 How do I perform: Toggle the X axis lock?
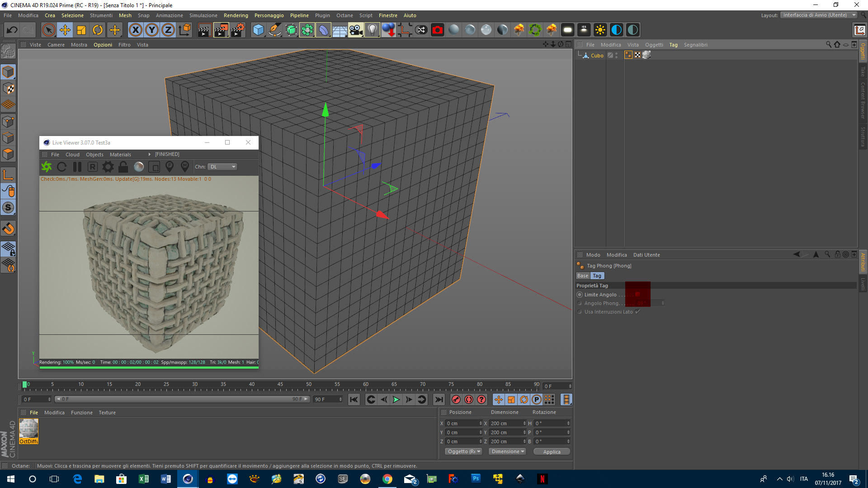[x=135, y=30]
